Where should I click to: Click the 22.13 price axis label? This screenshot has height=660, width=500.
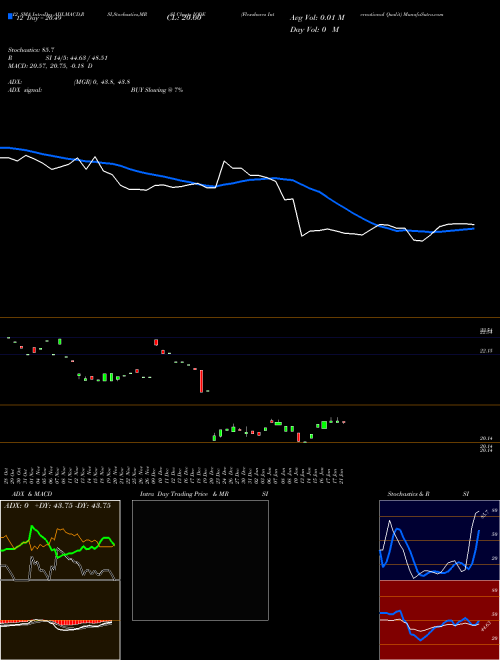[487, 351]
